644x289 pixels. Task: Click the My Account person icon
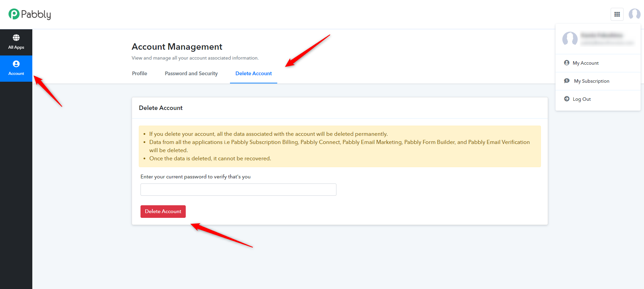click(x=567, y=63)
